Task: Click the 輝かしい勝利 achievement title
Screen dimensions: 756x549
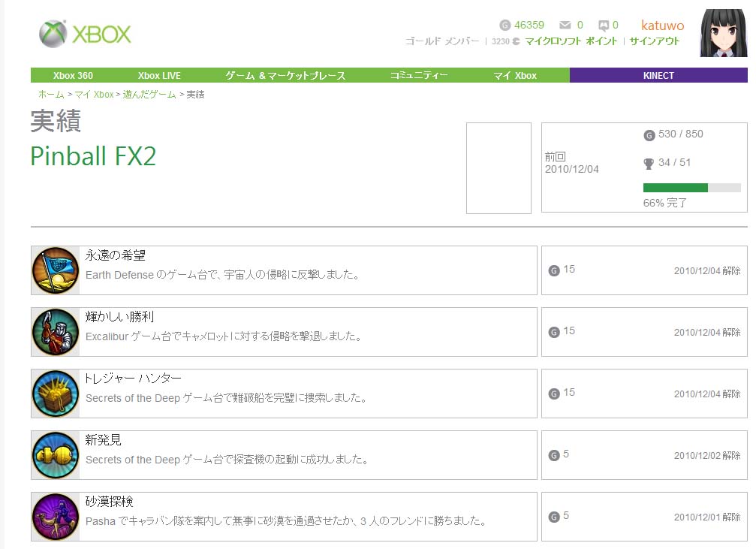Action: coord(119,316)
